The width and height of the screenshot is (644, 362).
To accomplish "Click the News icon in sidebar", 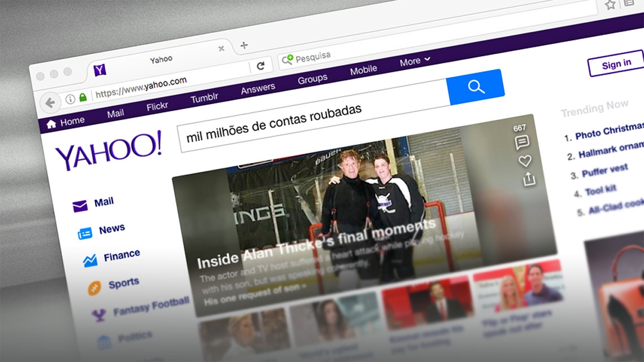I will click(x=85, y=234).
